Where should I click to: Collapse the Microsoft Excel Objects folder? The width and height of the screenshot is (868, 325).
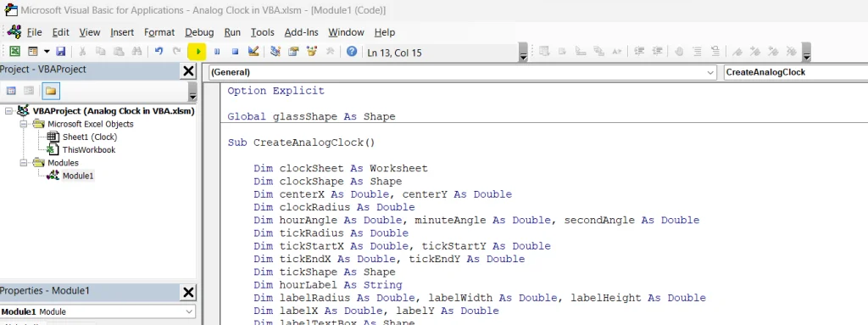[24, 124]
